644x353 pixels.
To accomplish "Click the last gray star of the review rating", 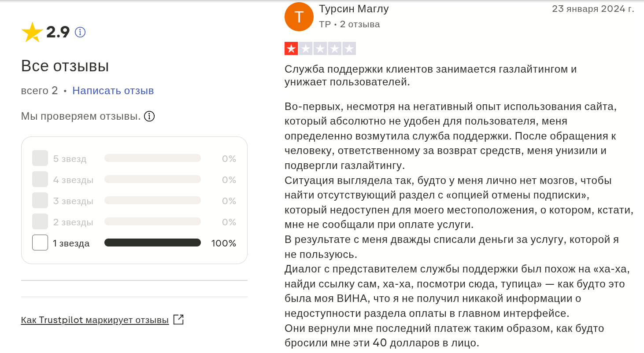I will [x=349, y=48].
